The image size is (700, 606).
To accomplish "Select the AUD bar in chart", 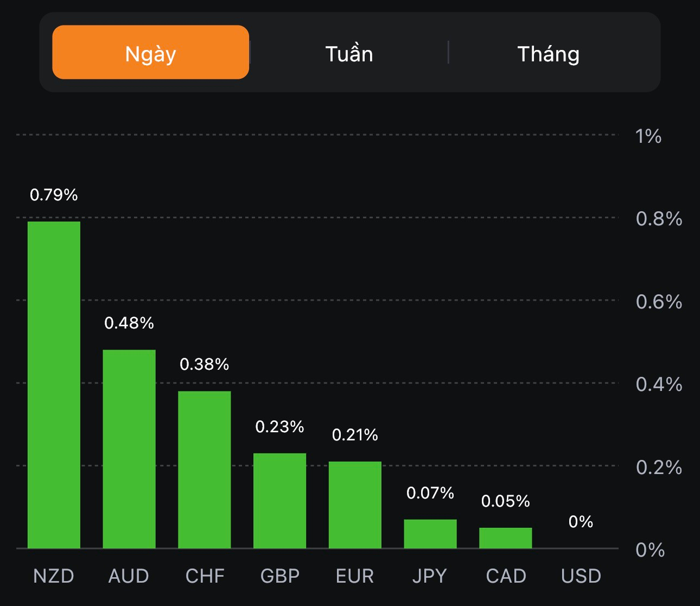I will (129, 449).
